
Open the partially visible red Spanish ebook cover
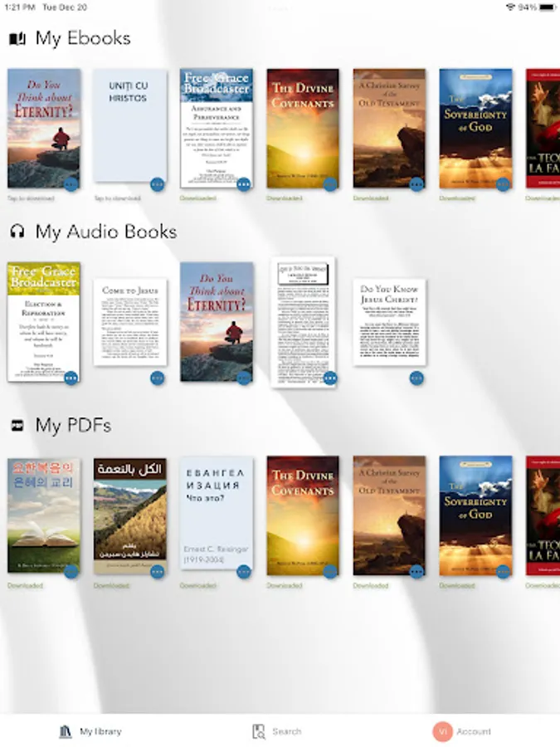click(543, 128)
